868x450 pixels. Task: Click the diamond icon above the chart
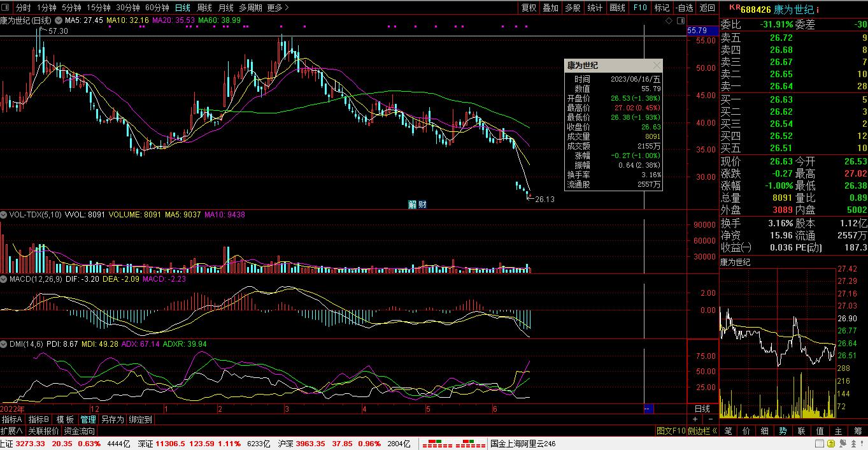(x=669, y=21)
